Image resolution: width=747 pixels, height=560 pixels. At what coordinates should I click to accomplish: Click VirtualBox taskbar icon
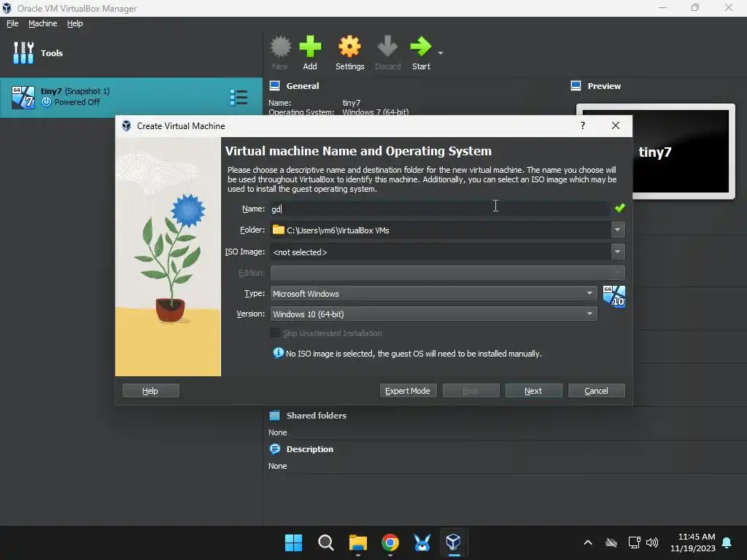tap(454, 542)
